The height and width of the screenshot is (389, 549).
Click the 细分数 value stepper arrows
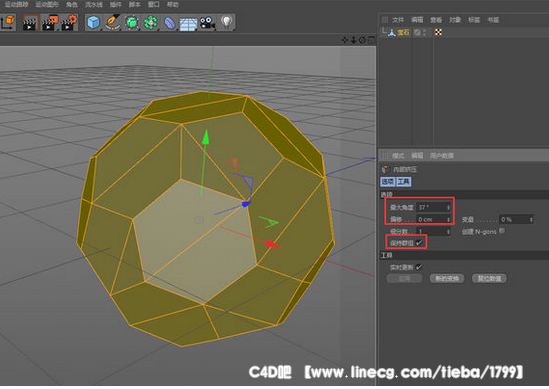448,231
